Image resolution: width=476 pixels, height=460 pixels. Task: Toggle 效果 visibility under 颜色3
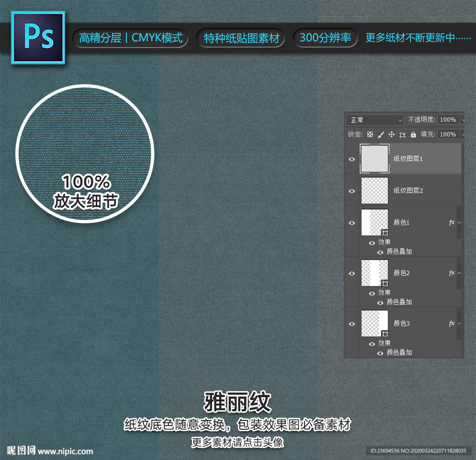pos(372,344)
